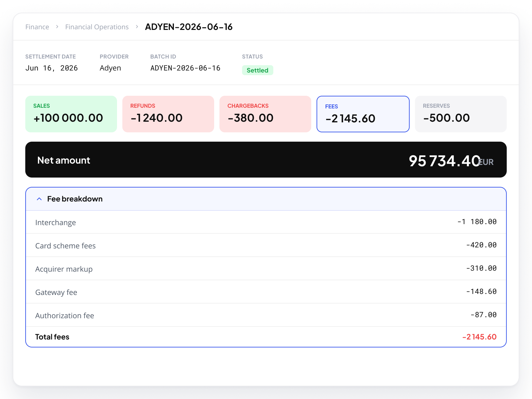Click the -1 180.00 Interchange amount
Image resolution: width=532 pixels, height=399 pixels.
477,222
